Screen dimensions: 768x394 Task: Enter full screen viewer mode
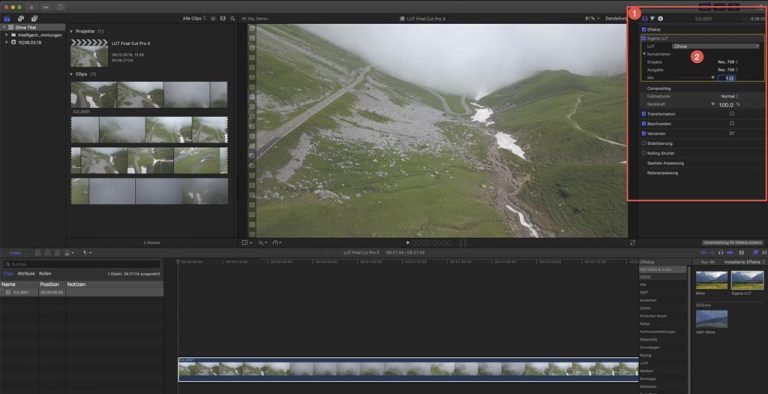coord(632,243)
